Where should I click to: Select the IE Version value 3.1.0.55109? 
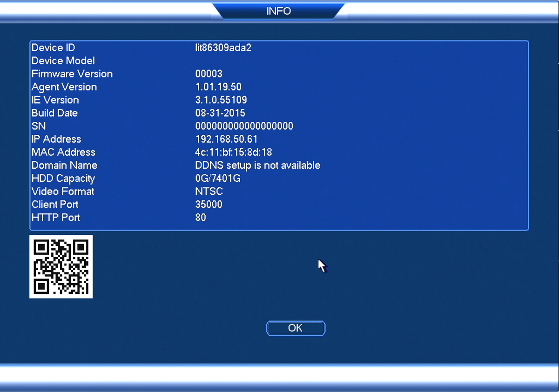tap(221, 100)
